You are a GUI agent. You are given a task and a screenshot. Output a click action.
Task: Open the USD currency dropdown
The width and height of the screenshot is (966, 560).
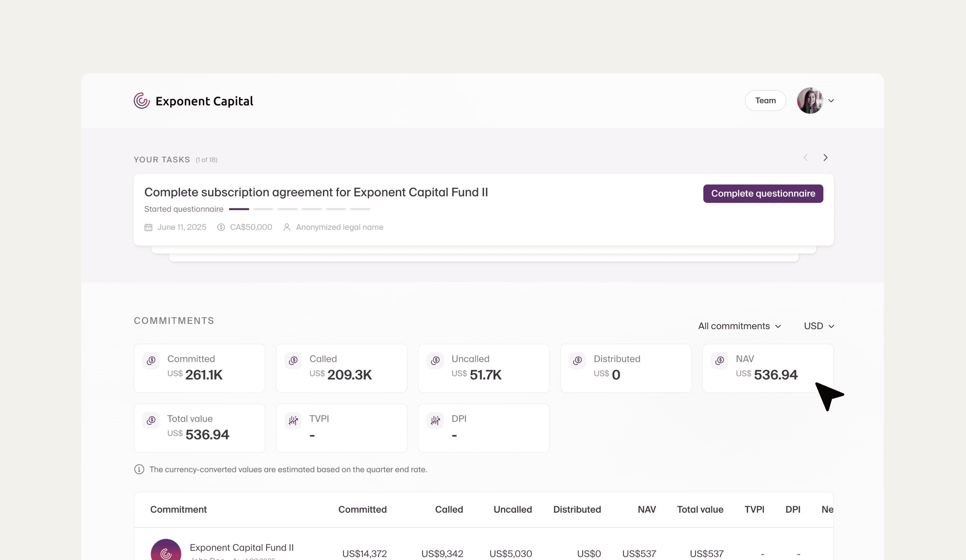point(819,326)
